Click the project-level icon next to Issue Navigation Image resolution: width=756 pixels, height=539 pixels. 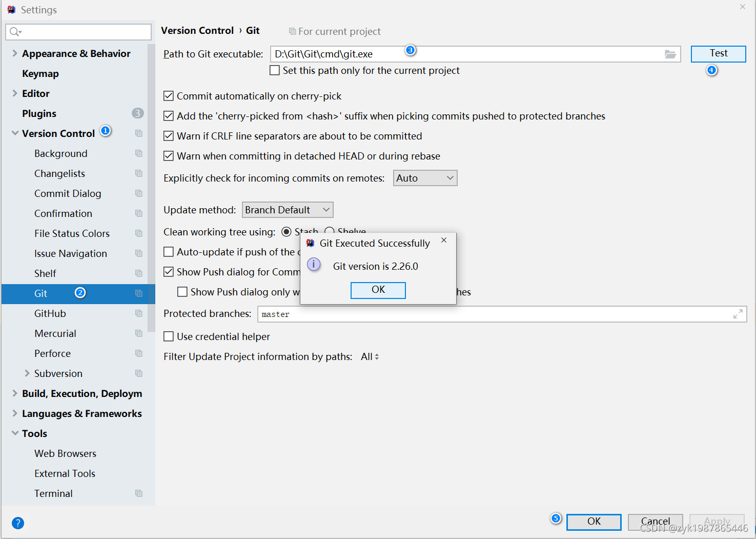point(139,253)
